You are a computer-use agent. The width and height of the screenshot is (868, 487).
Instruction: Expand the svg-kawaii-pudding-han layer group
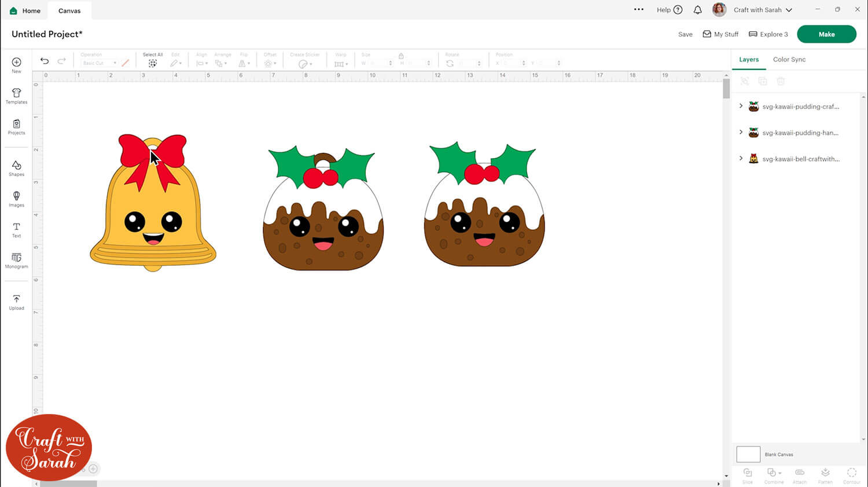(x=741, y=132)
